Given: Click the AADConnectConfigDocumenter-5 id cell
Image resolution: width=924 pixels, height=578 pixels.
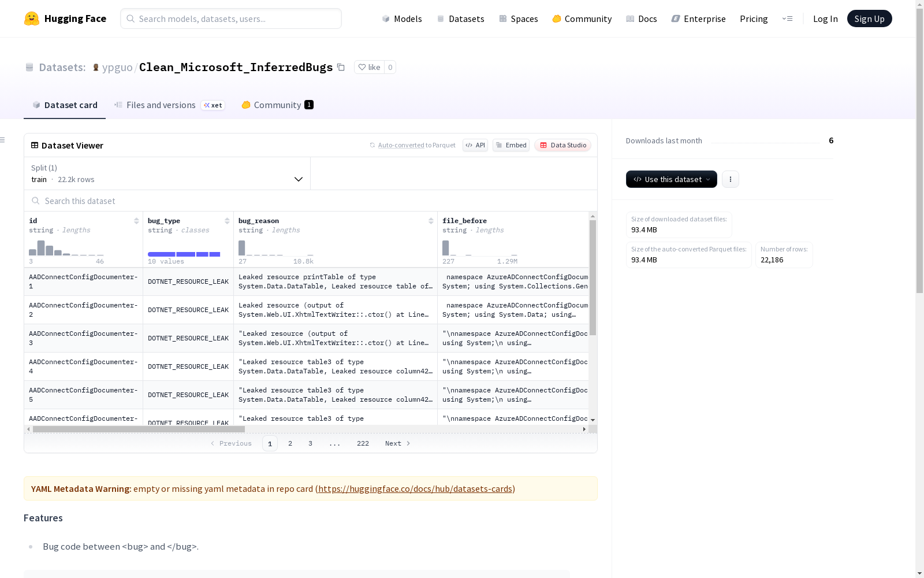Looking at the screenshot, I should (83, 395).
